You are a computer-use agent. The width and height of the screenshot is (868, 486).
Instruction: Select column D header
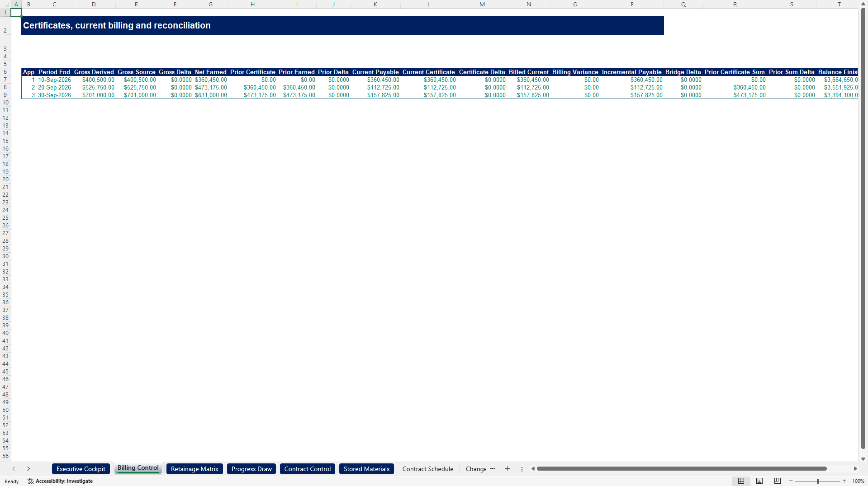pyautogui.click(x=94, y=4)
